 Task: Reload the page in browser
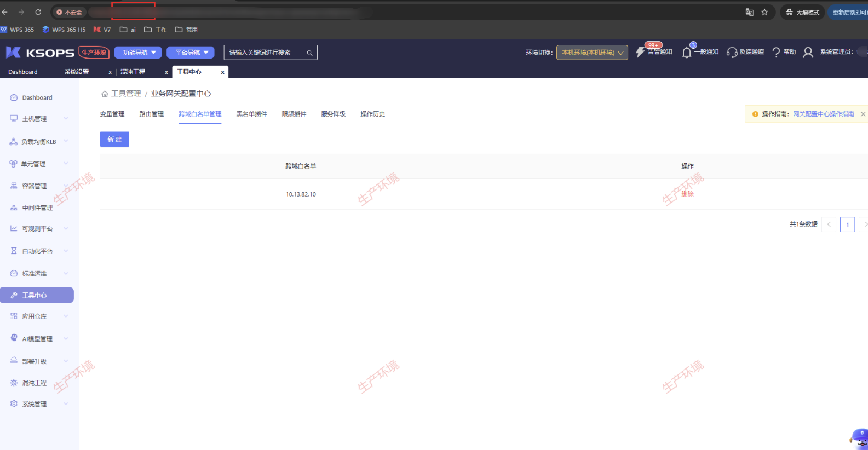pyautogui.click(x=38, y=12)
